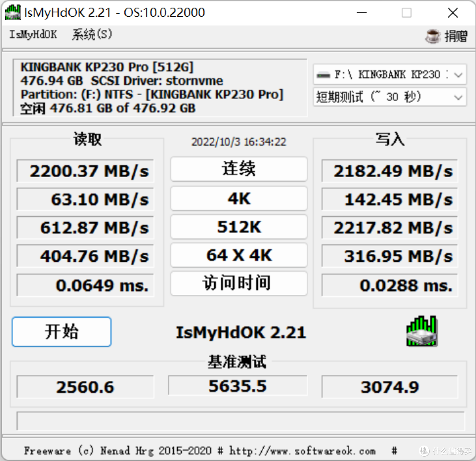Click write benchmark score 3074.9

click(x=390, y=387)
